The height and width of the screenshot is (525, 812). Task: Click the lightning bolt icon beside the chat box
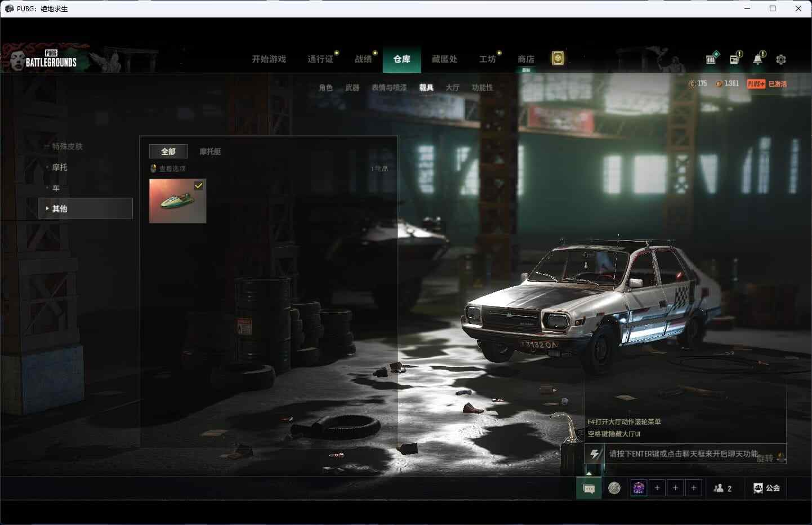coord(595,454)
